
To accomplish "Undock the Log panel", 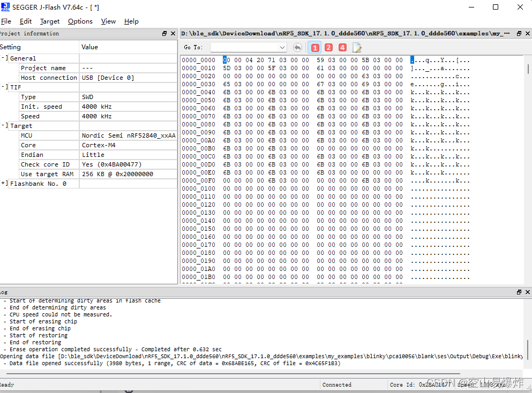I will coord(519,292).
